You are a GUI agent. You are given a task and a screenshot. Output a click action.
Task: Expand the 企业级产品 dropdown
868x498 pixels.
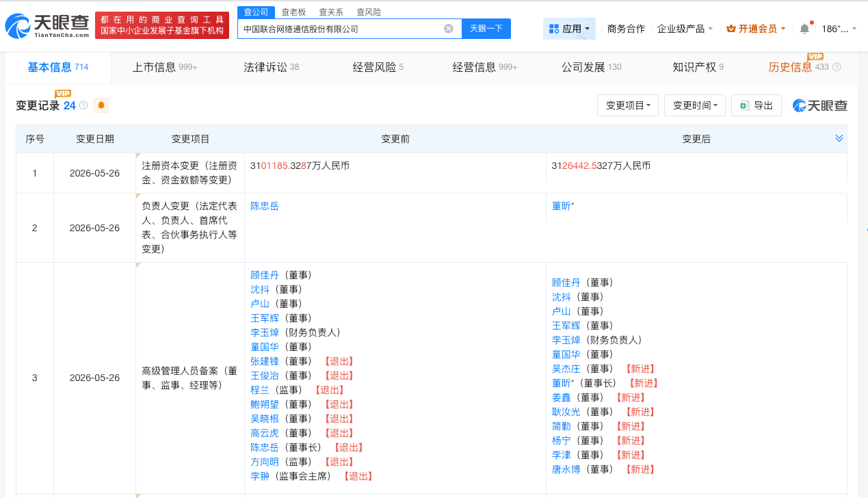point(685,29)
